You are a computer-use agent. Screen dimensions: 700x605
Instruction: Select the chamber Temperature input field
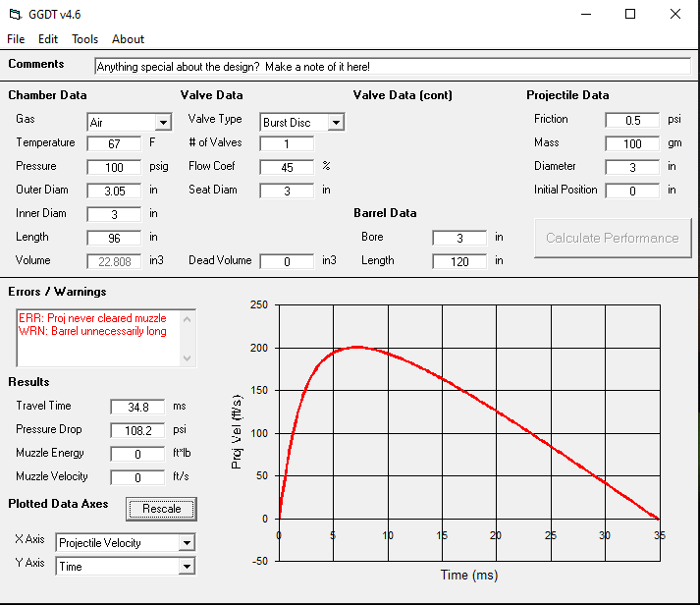[114, 143]
